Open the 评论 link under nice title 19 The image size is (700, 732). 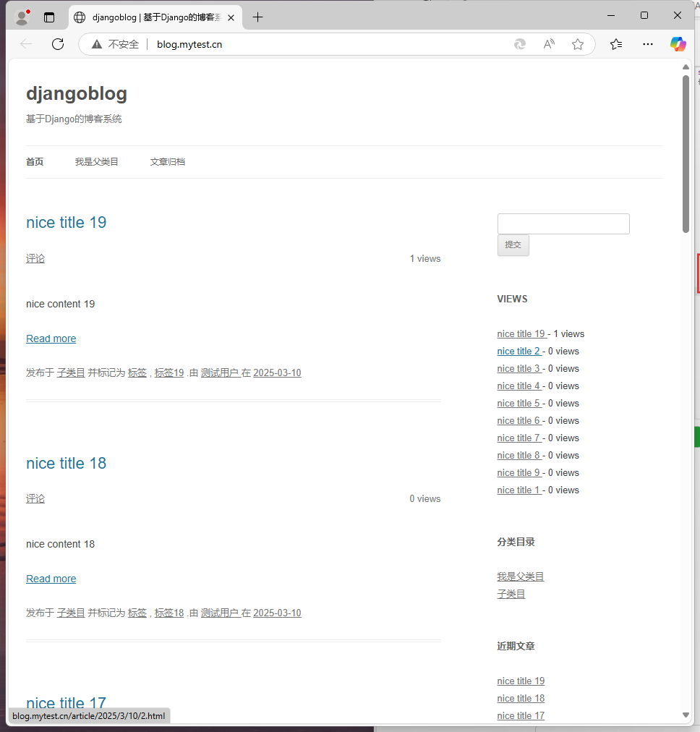[35, 259]
